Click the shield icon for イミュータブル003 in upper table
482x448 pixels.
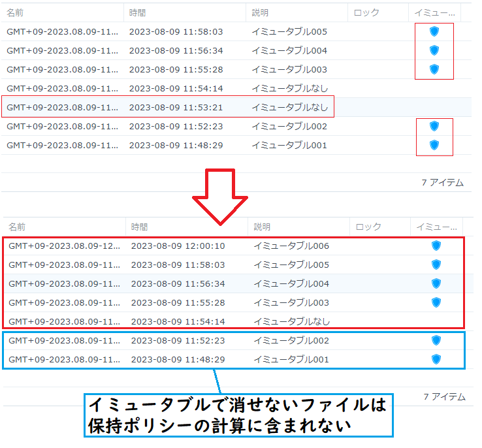(434, 69)
